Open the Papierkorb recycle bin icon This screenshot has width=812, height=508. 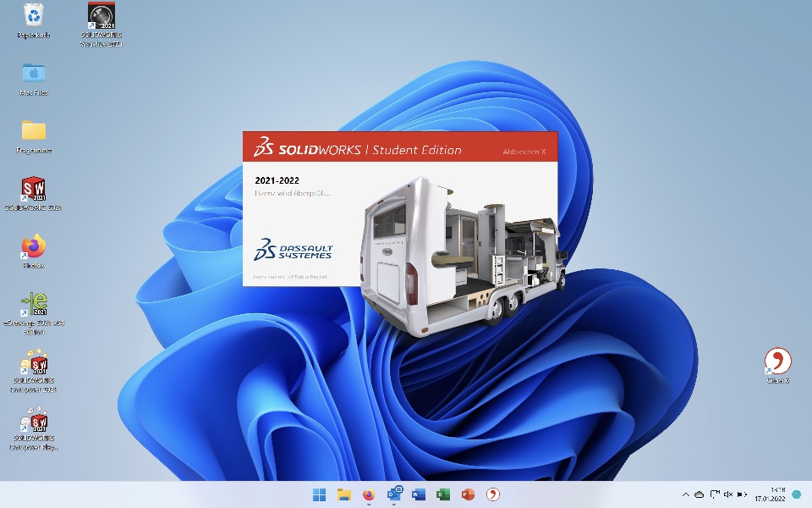tap(34, 20)
